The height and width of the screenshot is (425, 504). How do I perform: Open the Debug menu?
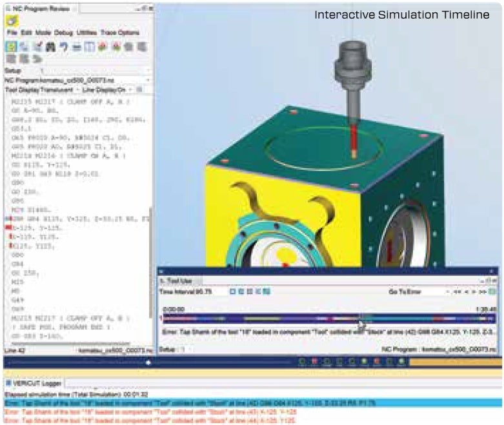63,32
